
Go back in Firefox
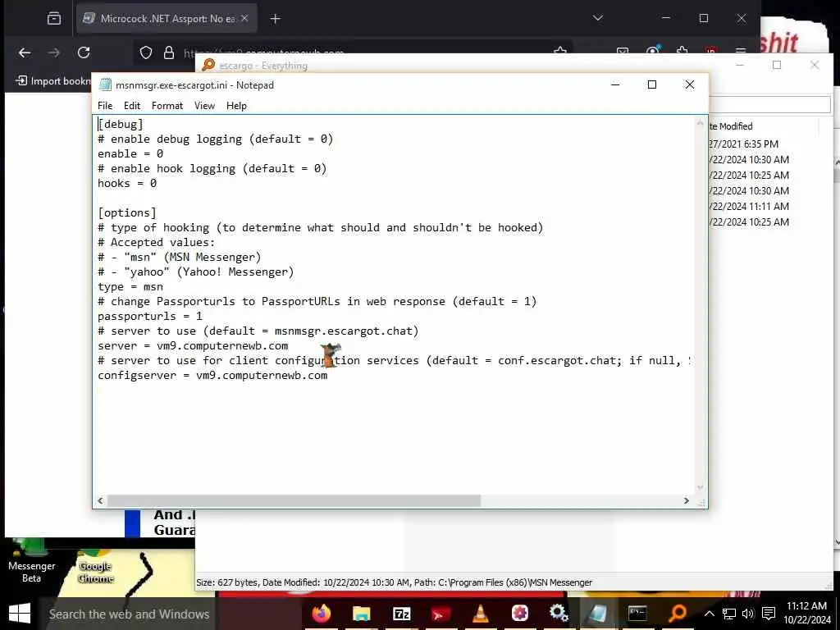25,52
